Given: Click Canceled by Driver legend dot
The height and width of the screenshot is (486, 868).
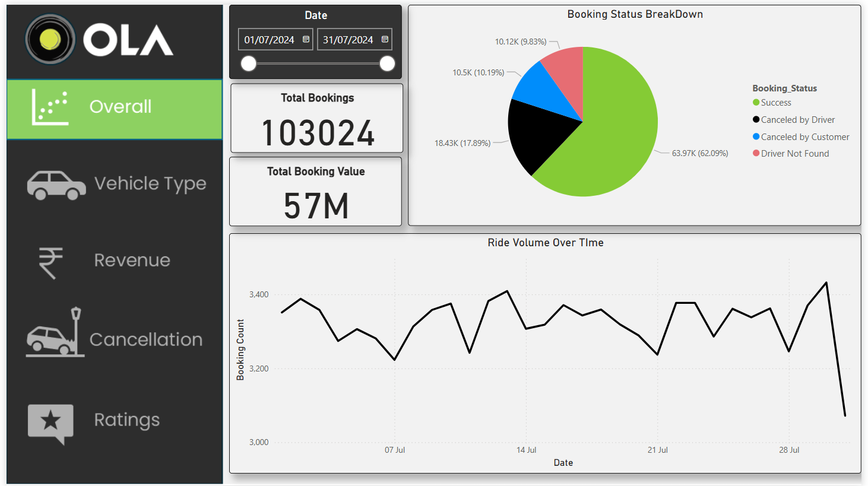Looking at the screenshot, I should pos(756,119).
